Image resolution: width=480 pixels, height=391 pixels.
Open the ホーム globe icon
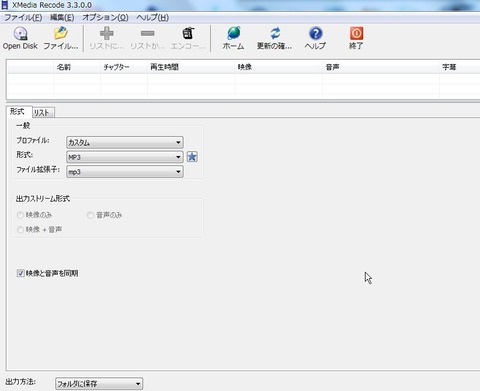coord(234,33)
